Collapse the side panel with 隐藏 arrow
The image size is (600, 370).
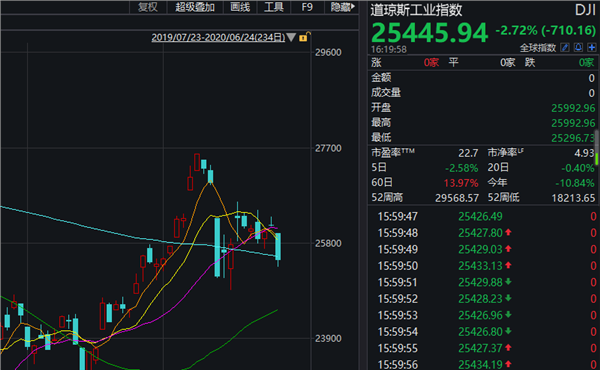coord(342,7)
